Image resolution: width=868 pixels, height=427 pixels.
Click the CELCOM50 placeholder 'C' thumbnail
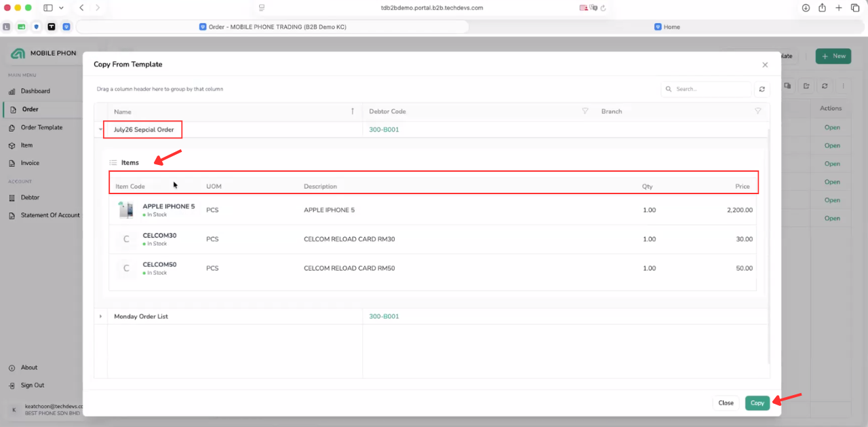point(126,268)
